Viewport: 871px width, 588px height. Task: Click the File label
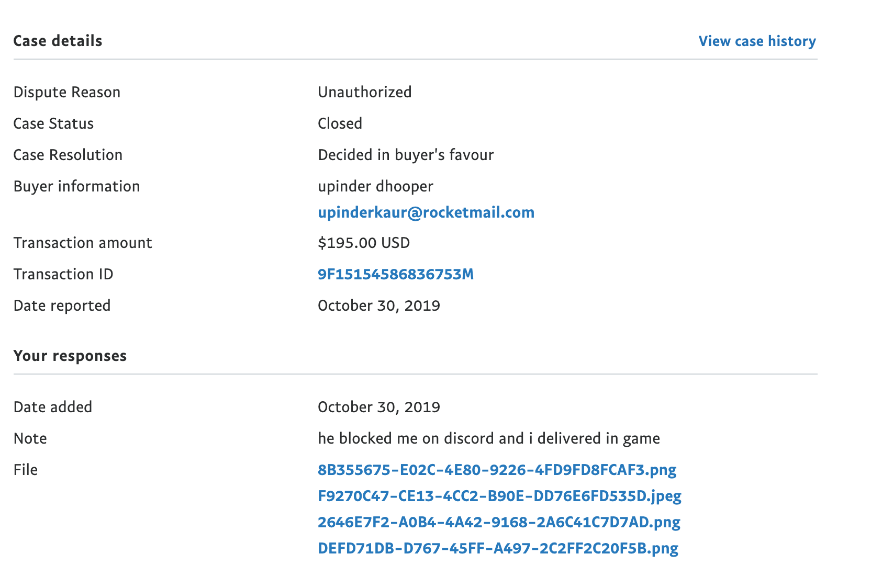[26, 470]
